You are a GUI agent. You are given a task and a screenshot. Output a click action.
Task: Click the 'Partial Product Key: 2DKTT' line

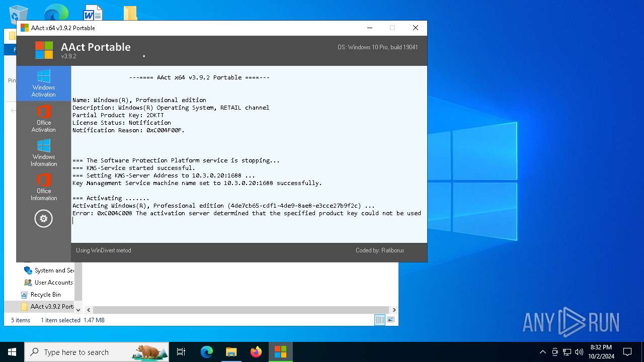pyautogui.click(x=118, y=115)
